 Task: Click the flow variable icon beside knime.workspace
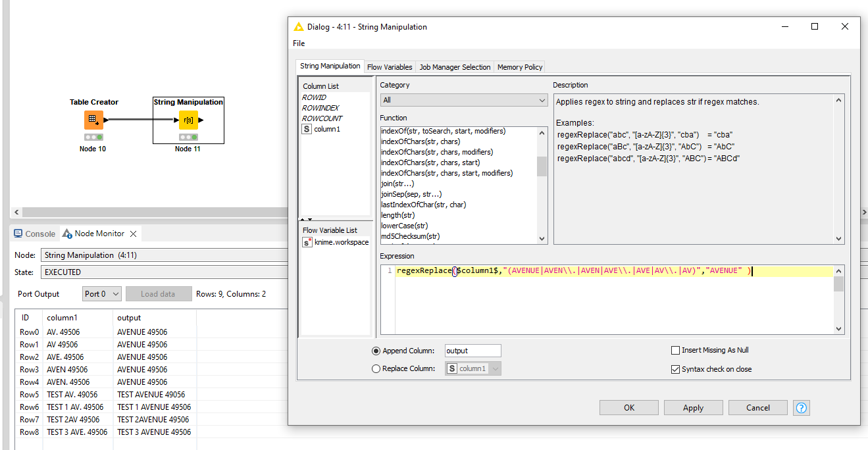(307, 242)
